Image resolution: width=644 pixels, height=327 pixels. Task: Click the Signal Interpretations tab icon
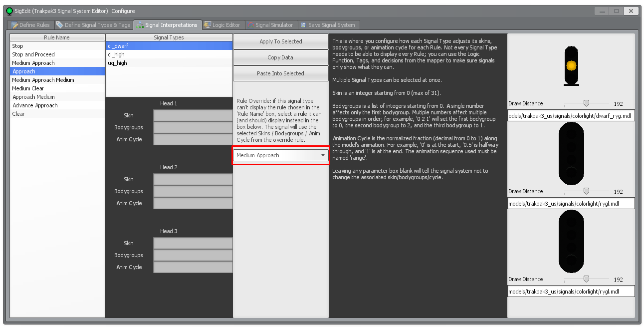pos(140,25)
